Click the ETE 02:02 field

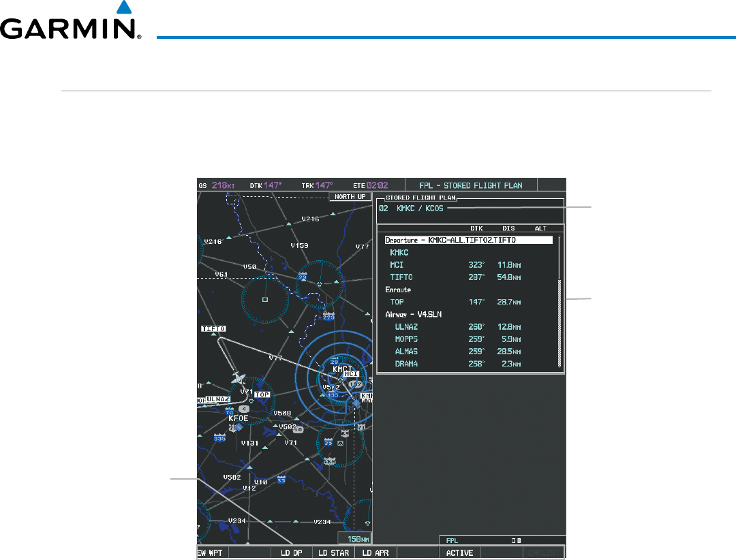pos(371,185)
